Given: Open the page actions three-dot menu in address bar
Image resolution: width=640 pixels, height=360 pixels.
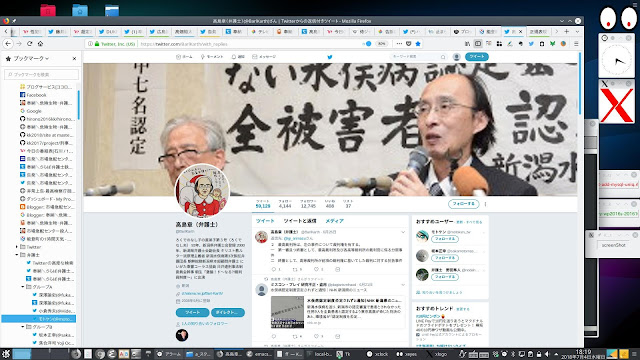Looking at the screenshot, I should pos(399,44).
